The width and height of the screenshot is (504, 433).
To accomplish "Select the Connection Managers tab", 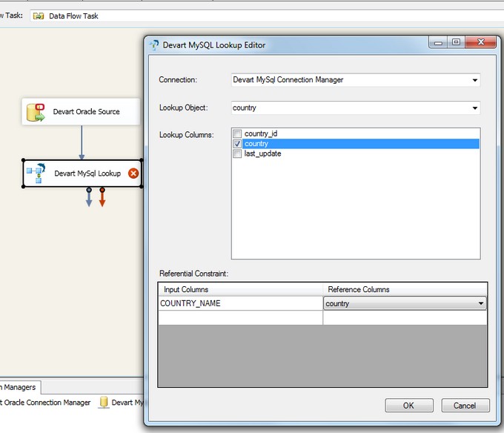I will [x=19, y=387].
